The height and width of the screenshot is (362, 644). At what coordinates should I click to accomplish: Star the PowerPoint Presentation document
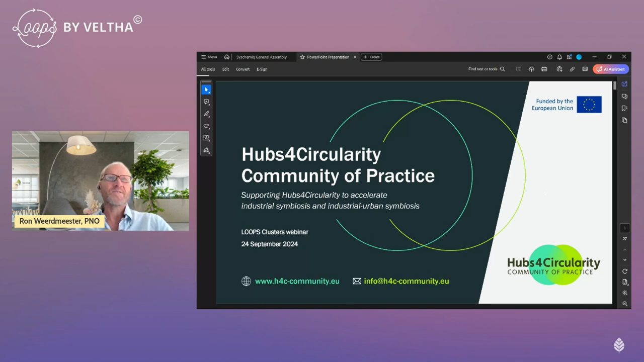pyautogui.click(x=302, y=57)
